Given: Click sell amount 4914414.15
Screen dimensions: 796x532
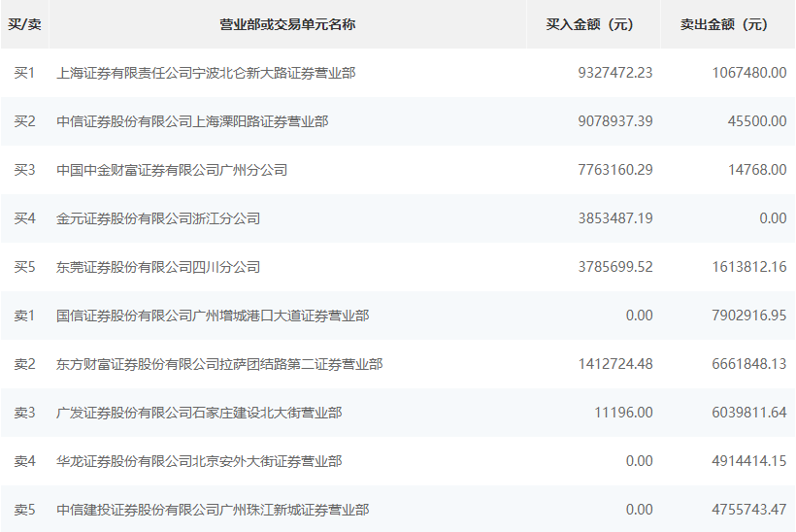Looking at the screenshot, I should (749, 461).
